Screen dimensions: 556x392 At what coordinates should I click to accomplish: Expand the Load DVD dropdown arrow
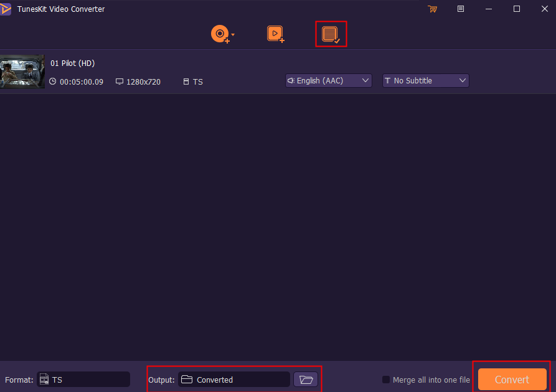point(233,35)
